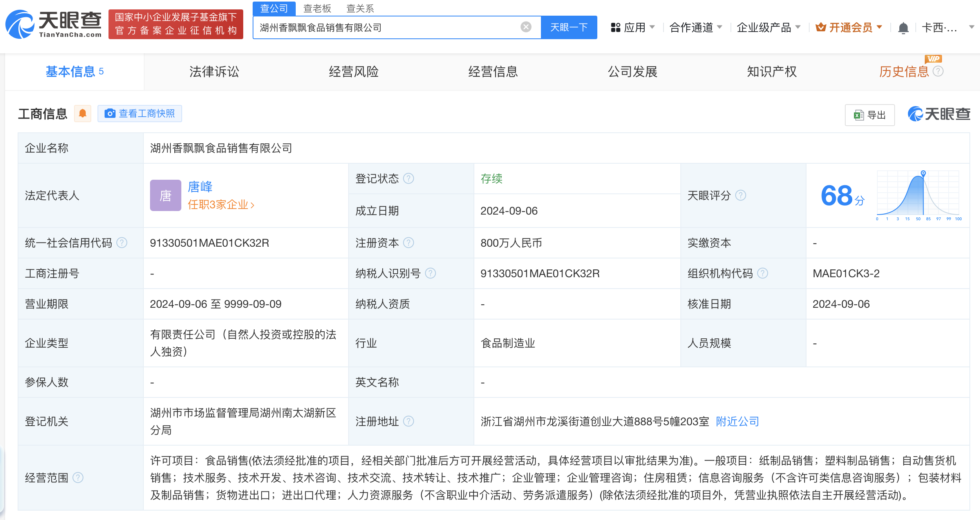Open 附近公司 link
This screenshot has height=520, width=980.
point(738,421)
